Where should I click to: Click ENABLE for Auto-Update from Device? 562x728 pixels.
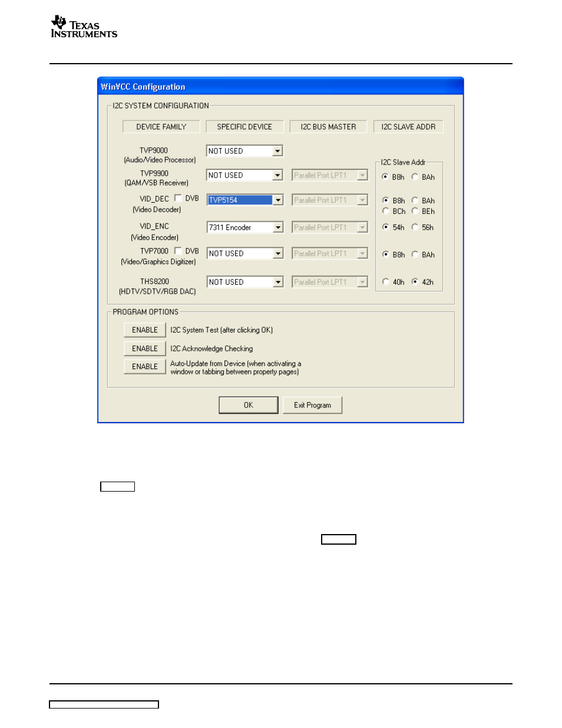[x=145, y=367]
